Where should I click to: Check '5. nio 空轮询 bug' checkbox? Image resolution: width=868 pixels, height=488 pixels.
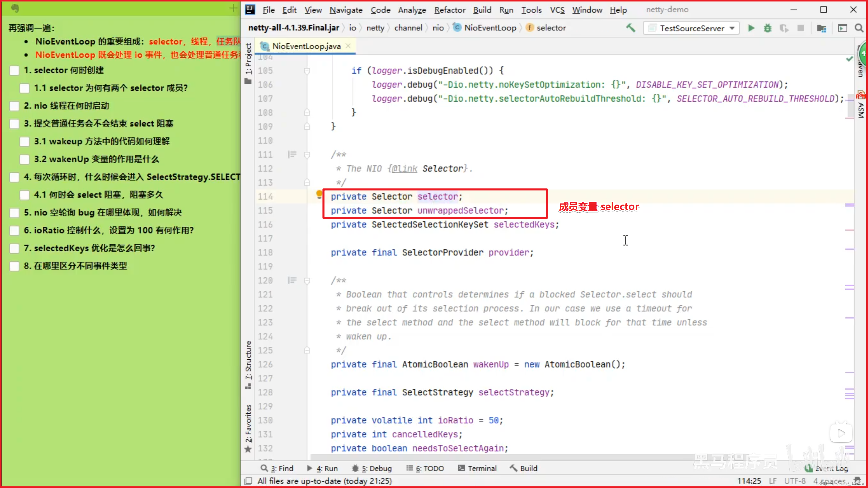click(14, 213)
